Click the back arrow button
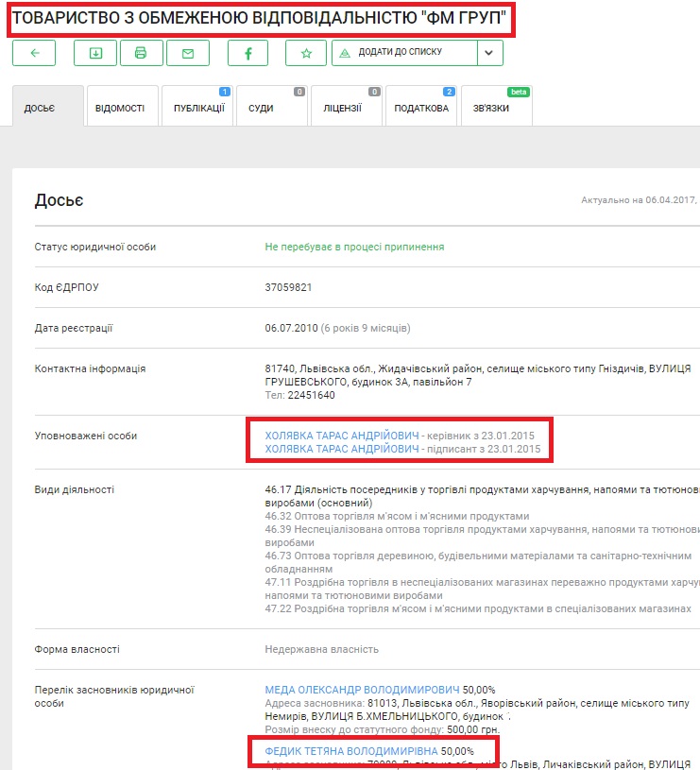This screenshot has height=770, width=700. click(x=34, y=53)
